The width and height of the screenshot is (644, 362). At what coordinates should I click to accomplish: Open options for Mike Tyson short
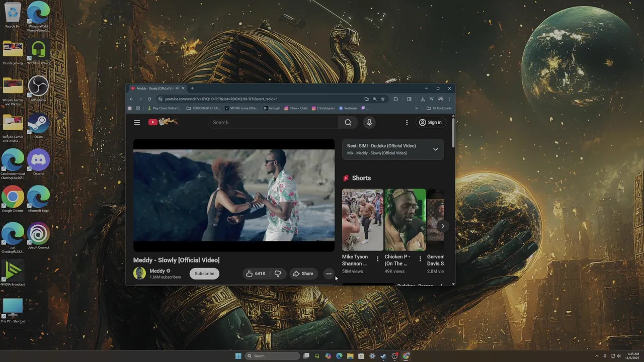(x=378, y=259)
